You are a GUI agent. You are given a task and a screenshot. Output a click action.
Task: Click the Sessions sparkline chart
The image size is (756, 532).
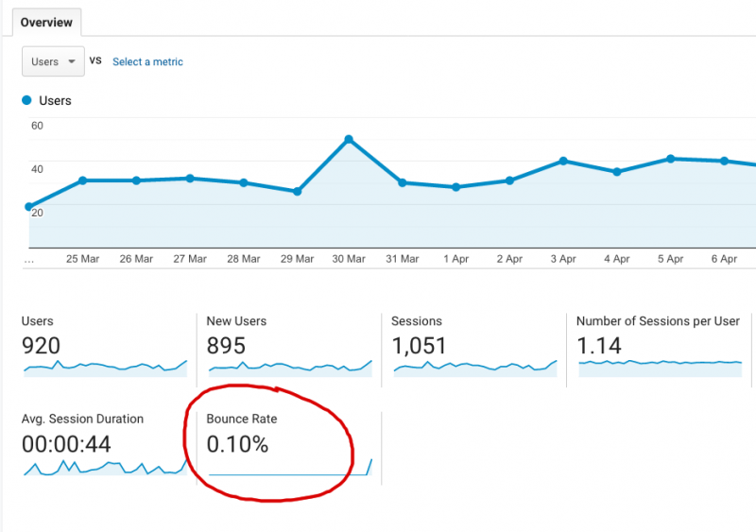click(x=474, y=367)
